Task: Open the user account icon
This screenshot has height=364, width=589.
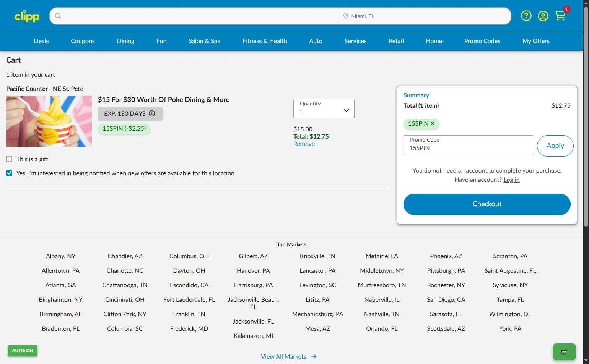Action: click(x=543, y=16)
